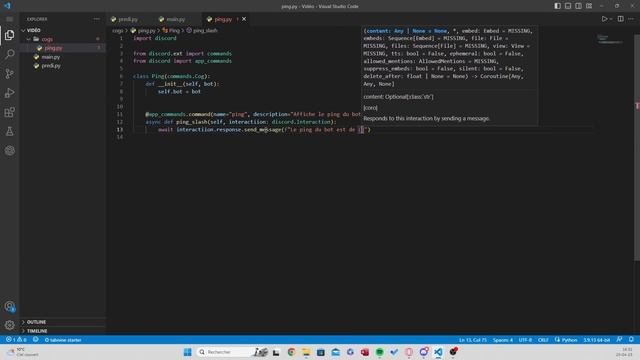Run the Python file with play button

pyautogui.click(x=604, y=19)
